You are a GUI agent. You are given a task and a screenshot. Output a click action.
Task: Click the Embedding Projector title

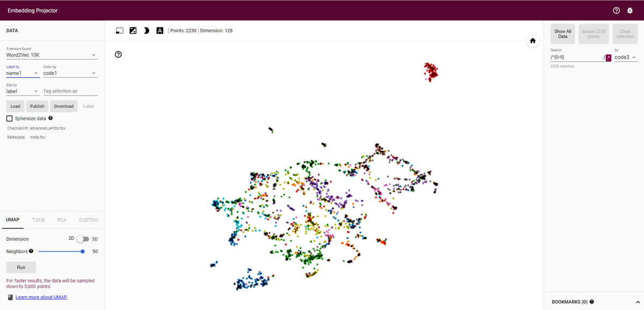[x=33, y=10]
